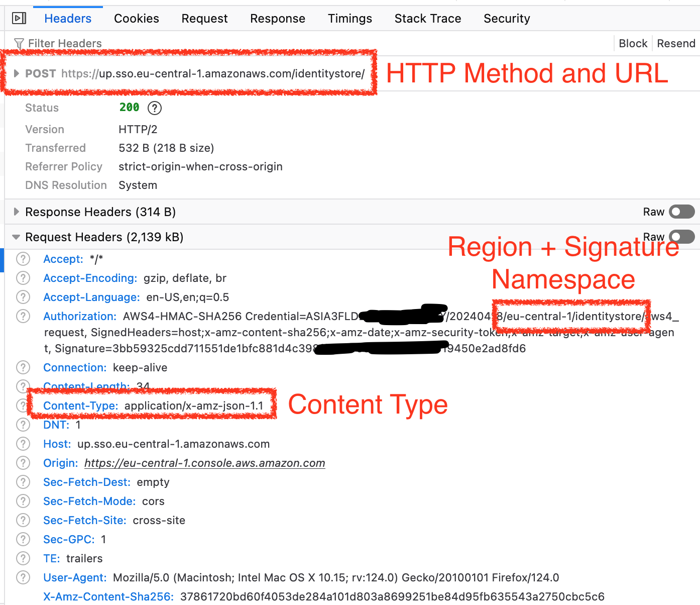The width and height of the screenshot is (700, 605).
Task: Click the help icon beside Sec-Fetch-Mode header
Action: 23,501
